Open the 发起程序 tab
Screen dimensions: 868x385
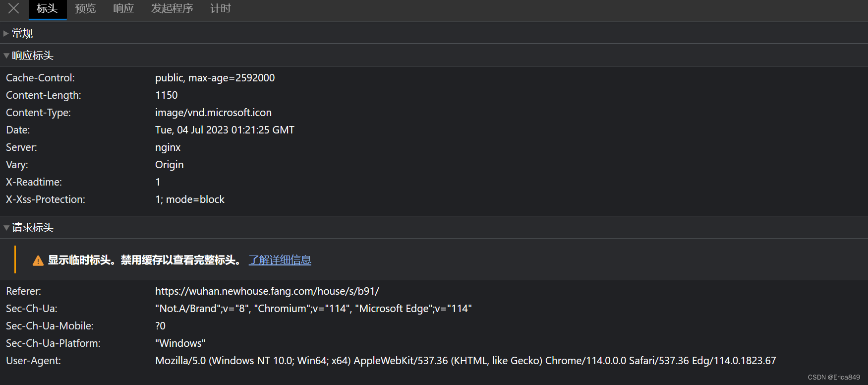click(x=172, y=8)
